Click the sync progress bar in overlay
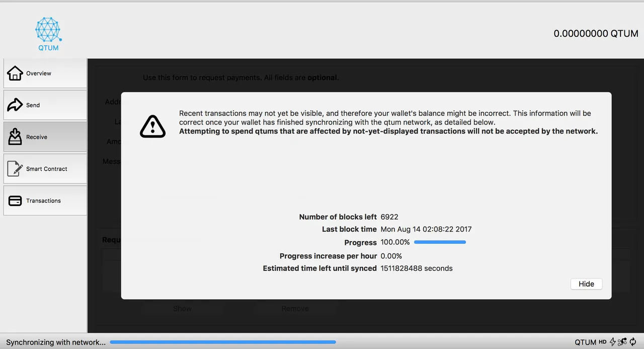Viewport: 644px width, 349px height. point(440,242)
